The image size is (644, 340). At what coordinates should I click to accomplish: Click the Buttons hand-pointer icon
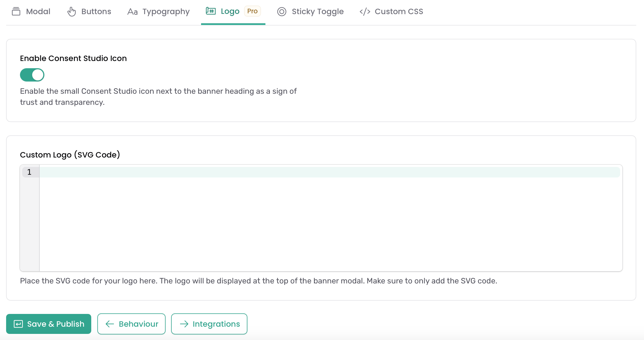coord(72,12)
